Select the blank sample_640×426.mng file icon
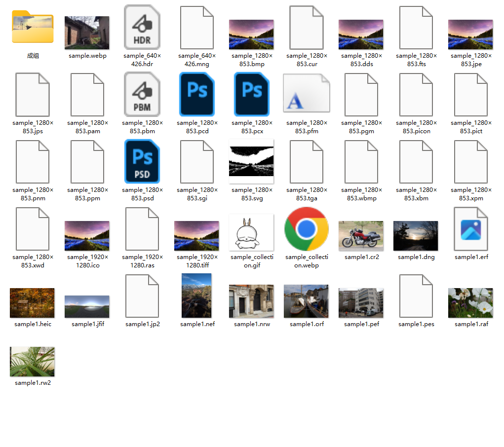504x447 pixels. pos(197,28)
